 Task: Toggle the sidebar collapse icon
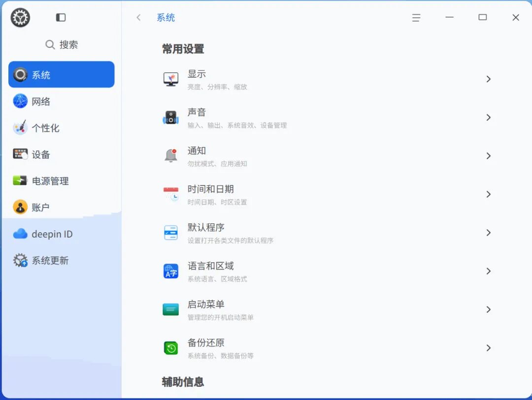[x=61, y=17]
